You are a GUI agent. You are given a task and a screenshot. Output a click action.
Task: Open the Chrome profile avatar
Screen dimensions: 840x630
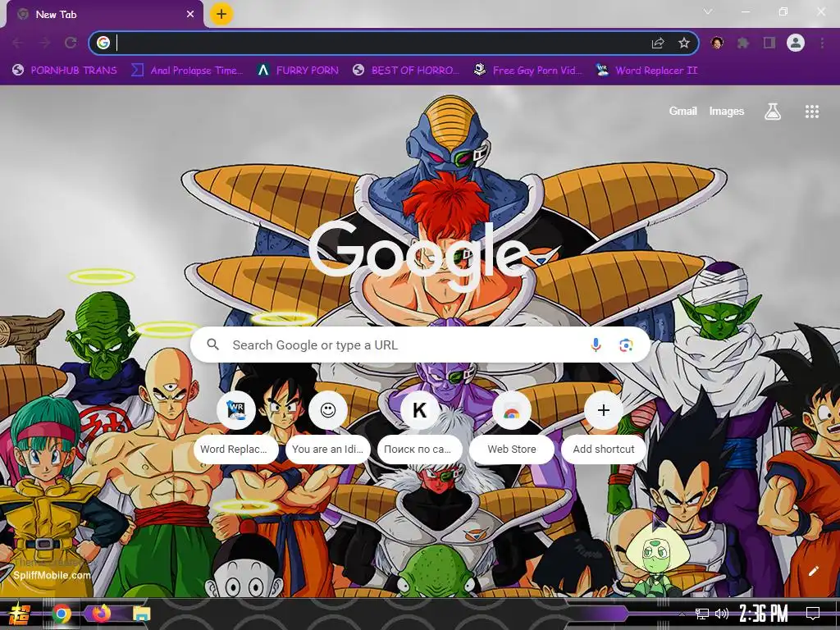(x=796, y=43)
